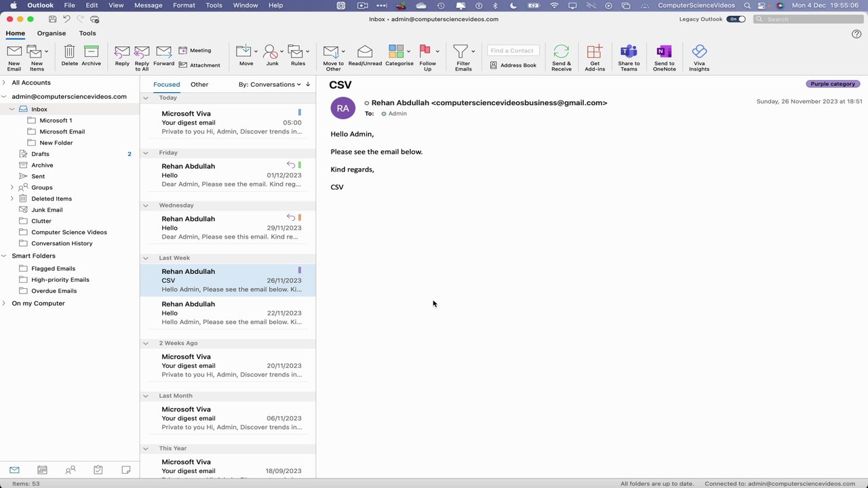Collapse the Today group in message list
The width and height of the screenshot is (868, 488).
coord(145,98)
